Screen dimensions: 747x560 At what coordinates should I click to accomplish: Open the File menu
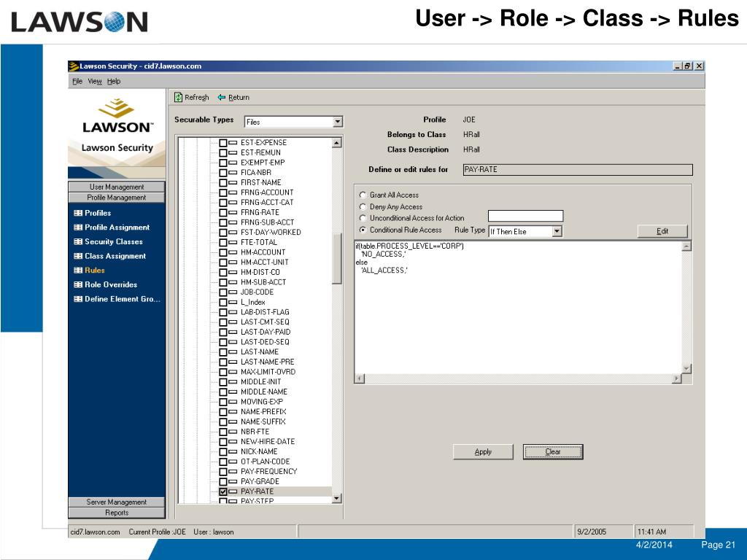(x=77, y=82)
